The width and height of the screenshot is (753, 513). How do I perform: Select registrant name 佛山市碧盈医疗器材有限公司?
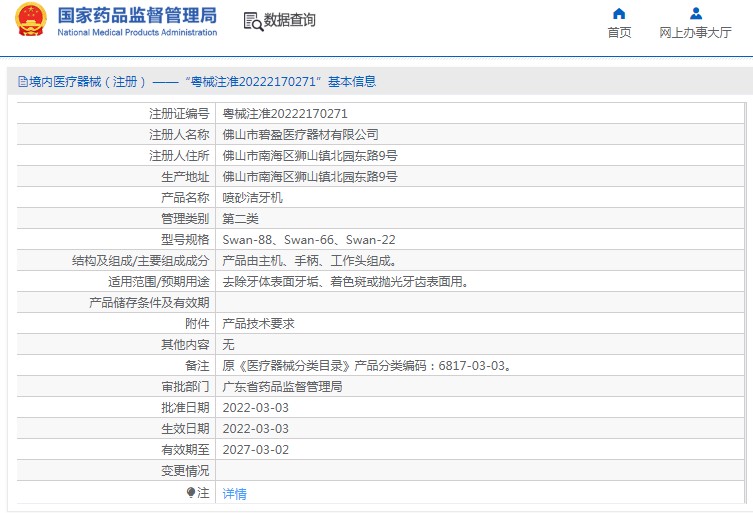click(300, 135)
